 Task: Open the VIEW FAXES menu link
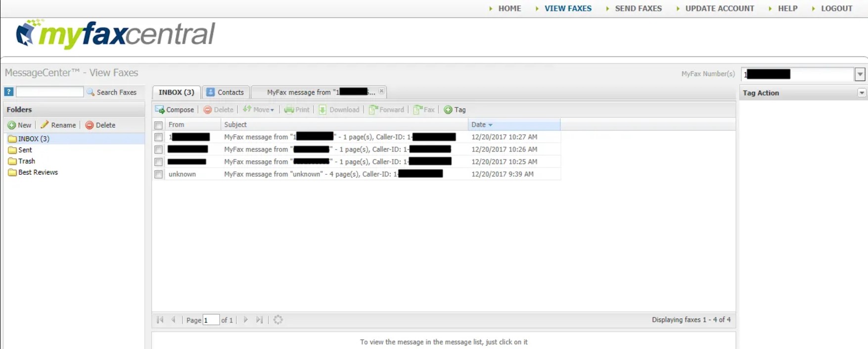coord(568,8)
